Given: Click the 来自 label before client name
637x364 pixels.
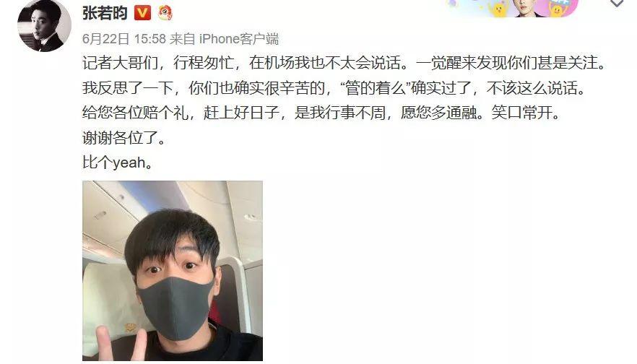Looking at the screenshot, I should point(183,39).
